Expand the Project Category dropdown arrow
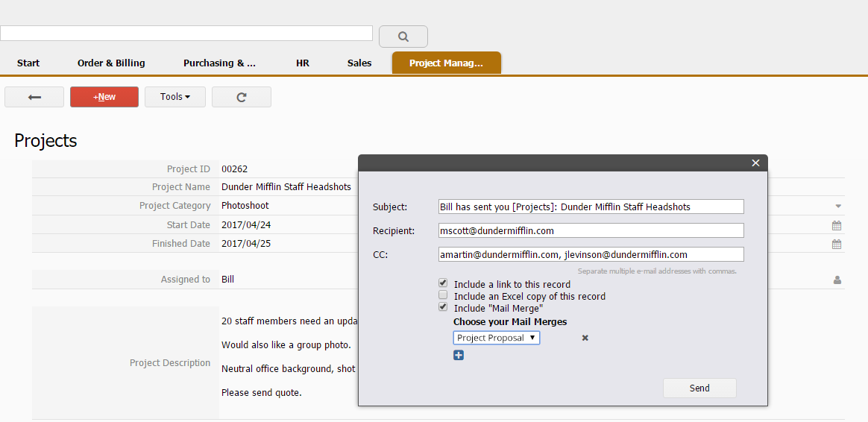The image size is (868, 422). coord(838,206)
